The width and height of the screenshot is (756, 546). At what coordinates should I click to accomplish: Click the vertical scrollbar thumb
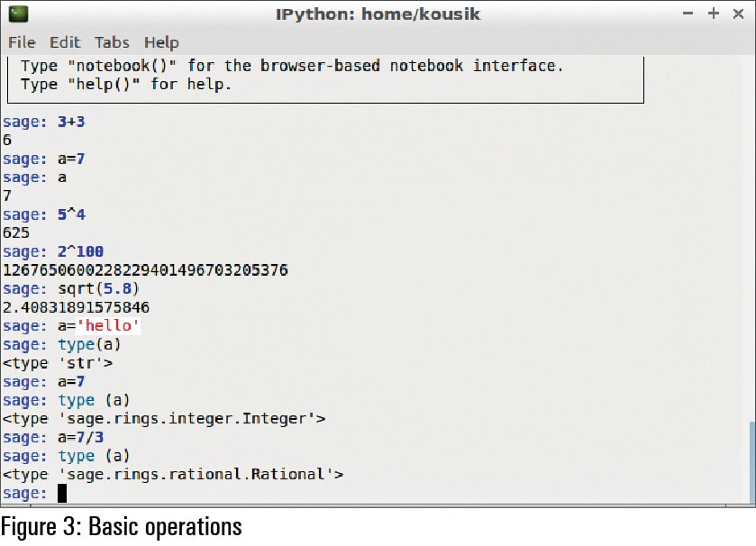[x=752, y=462]
